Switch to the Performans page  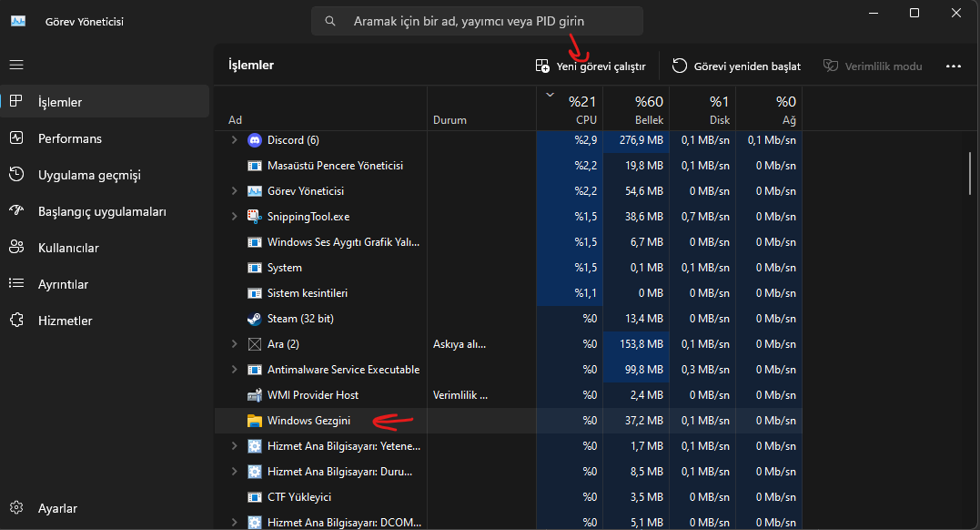[x=105, y=138]
